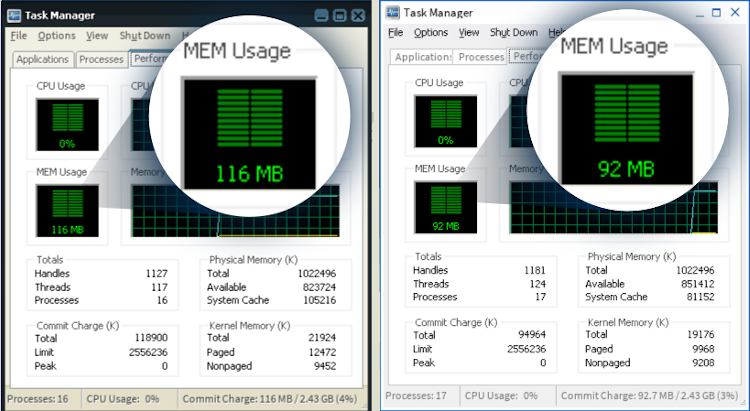Close the right Task Manager window

tap(735, 12)
